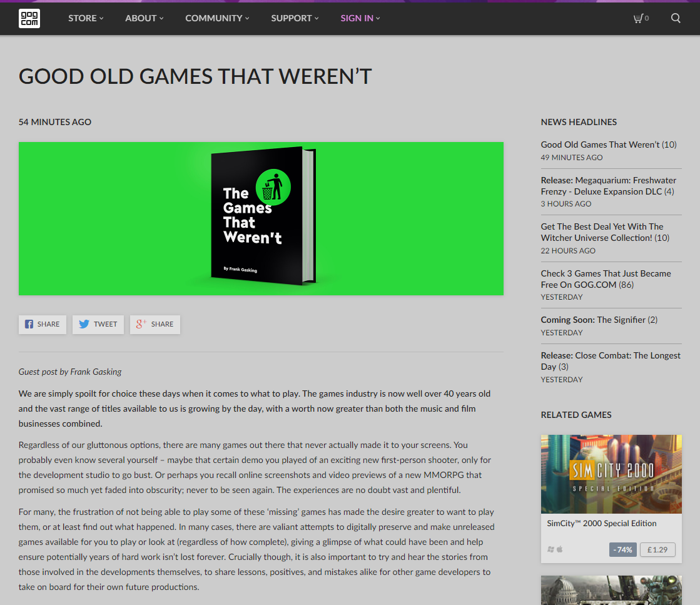Click the 49 MINUTES AGO timestamp

[571, 158]
